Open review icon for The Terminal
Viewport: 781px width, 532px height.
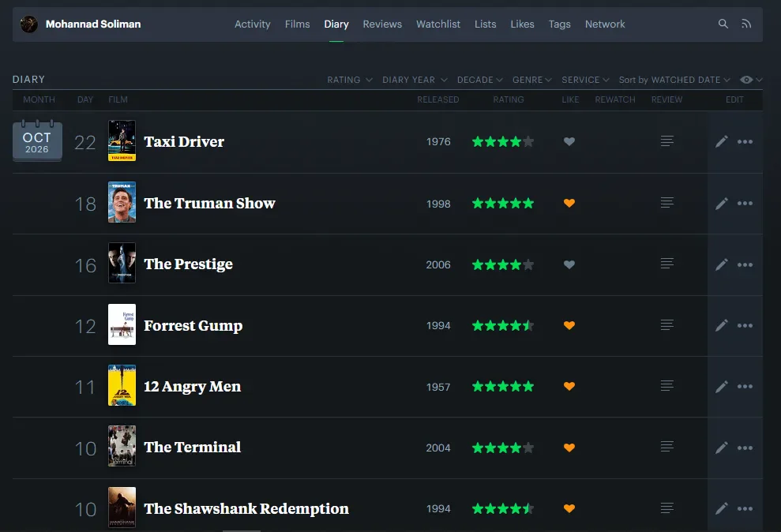(x=667, y=447)
